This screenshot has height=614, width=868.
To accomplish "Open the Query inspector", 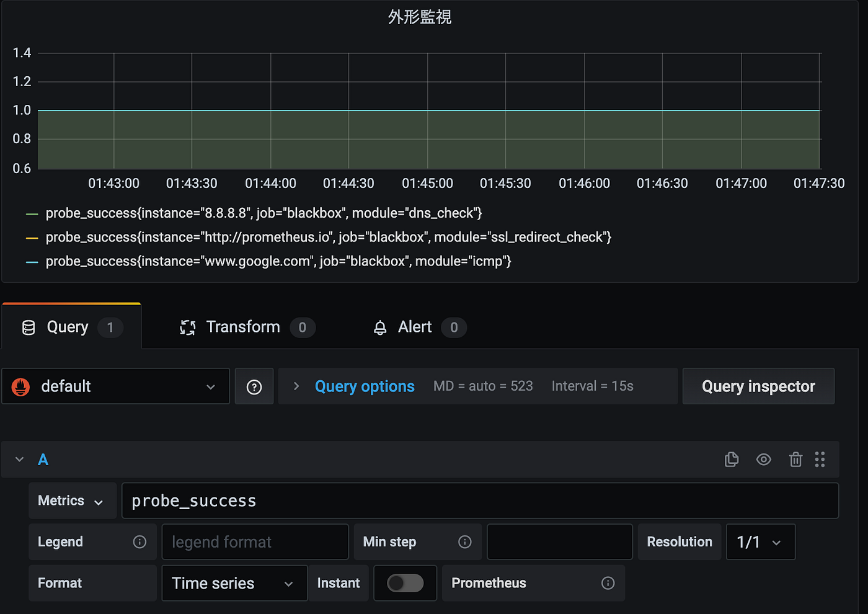I will 758,386.
